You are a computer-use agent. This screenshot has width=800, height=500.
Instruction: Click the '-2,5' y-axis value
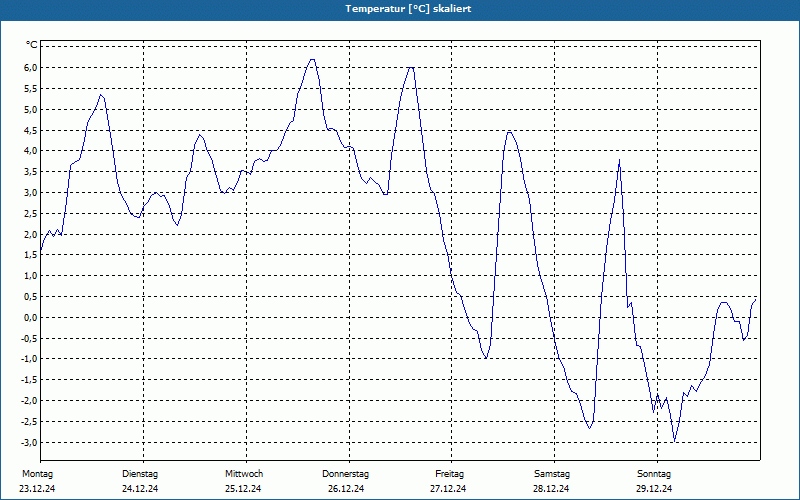[x=29, y=422]
